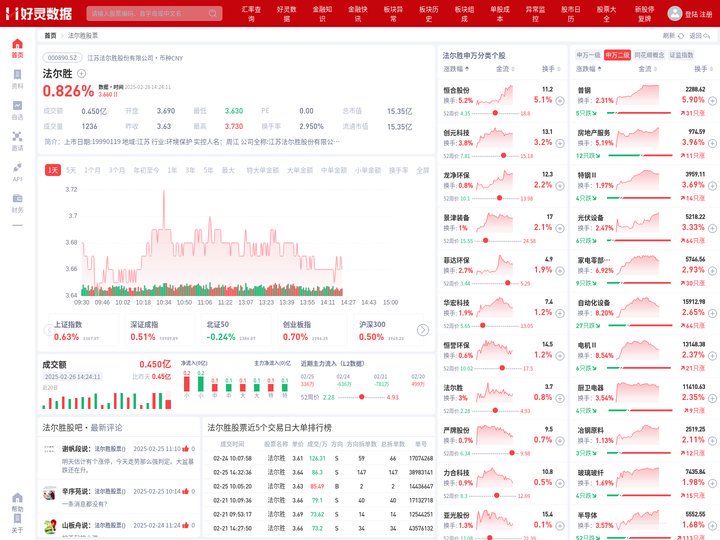This screenshot has height=540, width=720.
Task: Add 菲达环保 with its plus icon
Action: point(560,271)
